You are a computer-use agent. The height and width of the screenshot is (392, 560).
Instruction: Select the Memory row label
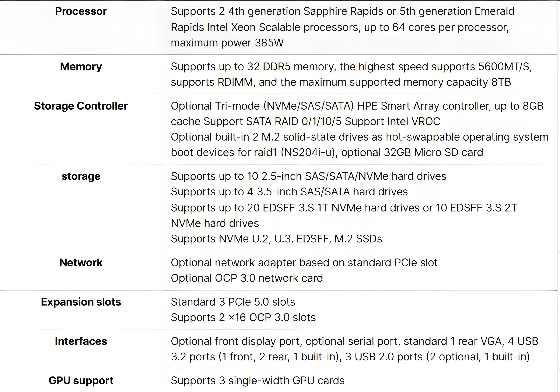pyautogui.click(x=81, y=67)
